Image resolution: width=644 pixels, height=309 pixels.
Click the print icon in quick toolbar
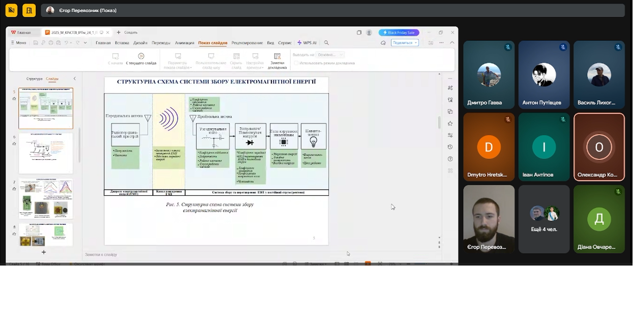click(51, 43)
